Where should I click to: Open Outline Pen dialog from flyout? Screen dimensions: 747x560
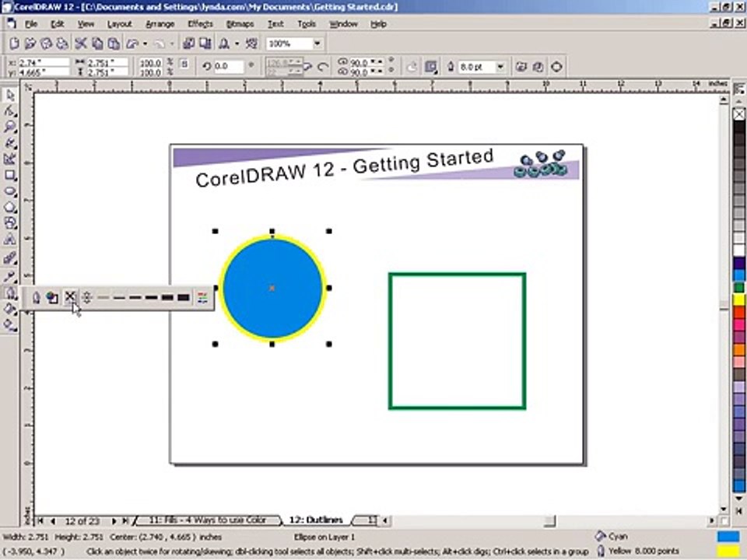tap(37, 298)
